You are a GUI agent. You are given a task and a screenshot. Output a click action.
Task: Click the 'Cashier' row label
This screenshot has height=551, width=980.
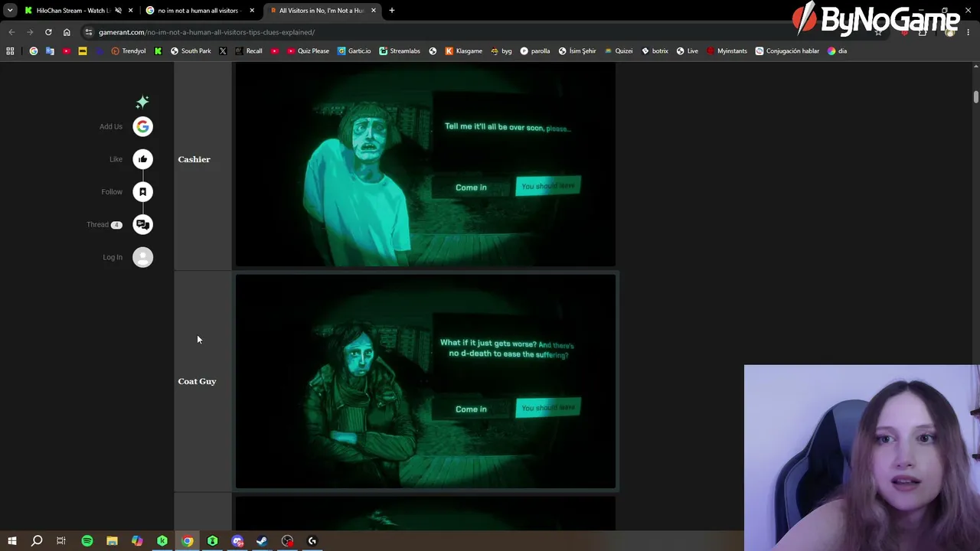(194, 159)
